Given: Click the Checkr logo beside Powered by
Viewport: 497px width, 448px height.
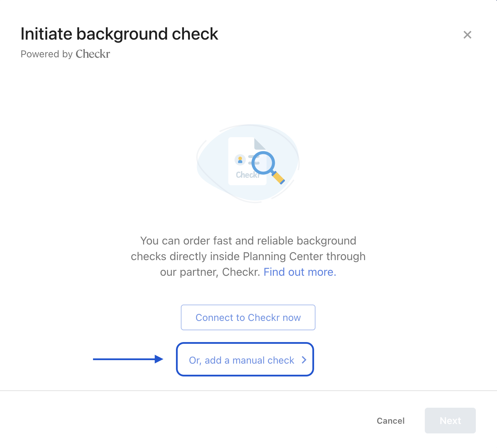Looking at the screenshot, I should (93, 54).
